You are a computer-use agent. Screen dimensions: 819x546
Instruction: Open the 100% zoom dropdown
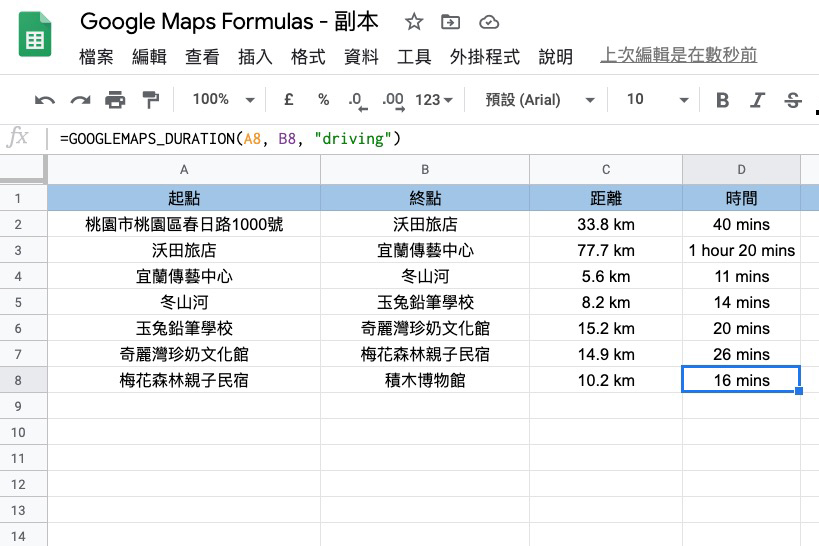224,99
